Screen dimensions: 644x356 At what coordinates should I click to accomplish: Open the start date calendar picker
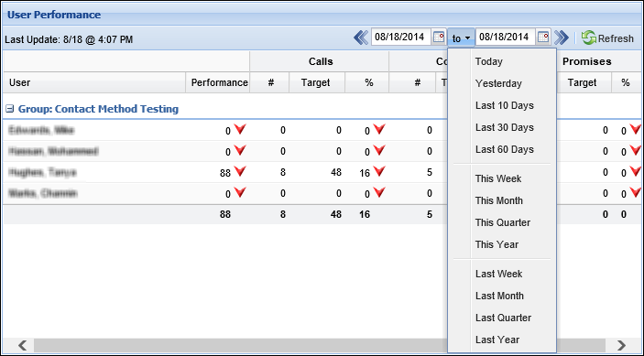pos(439,38)
